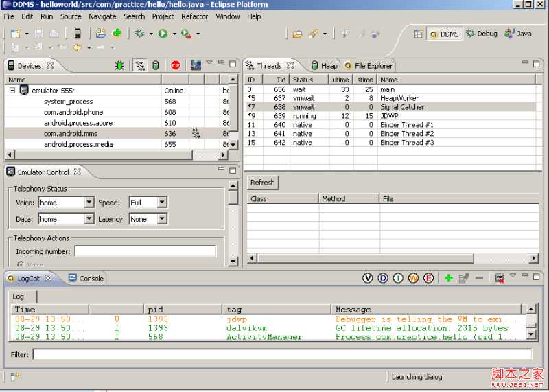Toggle the Error (E) log level filter
Screen dimensions: 549x392
point(429,278)
